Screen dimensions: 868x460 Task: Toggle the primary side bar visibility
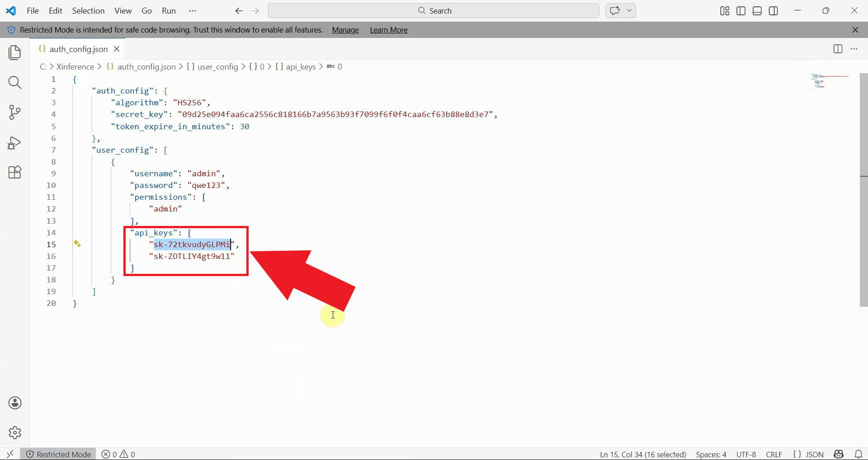741,10
